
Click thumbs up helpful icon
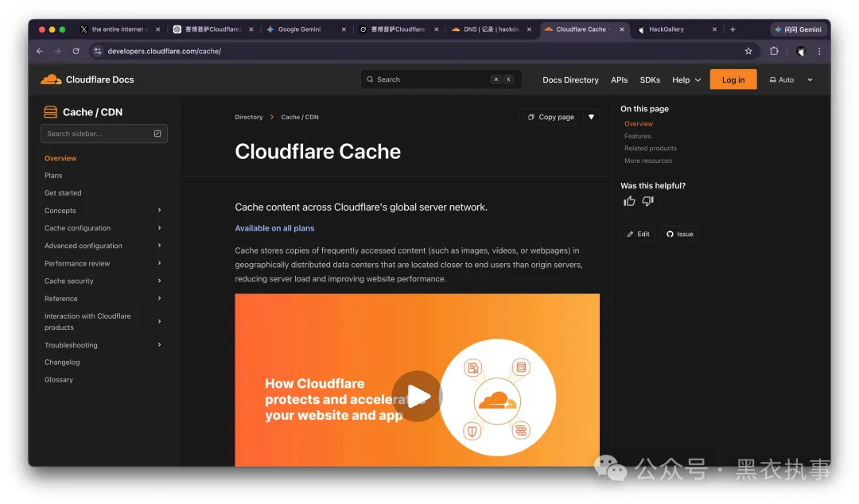(x=629, y=201)
